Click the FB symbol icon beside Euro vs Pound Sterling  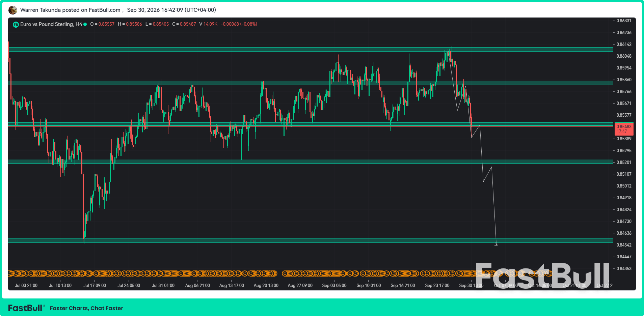click(x=16, y=24)
